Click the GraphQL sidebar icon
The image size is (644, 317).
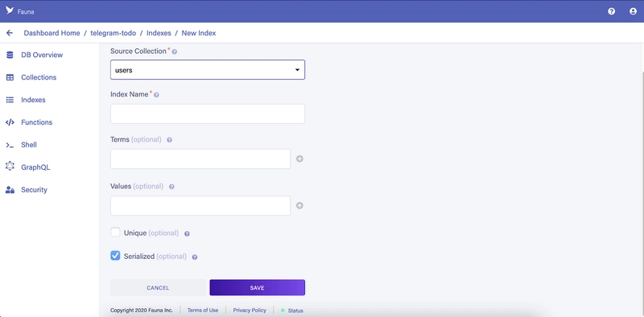10,167
